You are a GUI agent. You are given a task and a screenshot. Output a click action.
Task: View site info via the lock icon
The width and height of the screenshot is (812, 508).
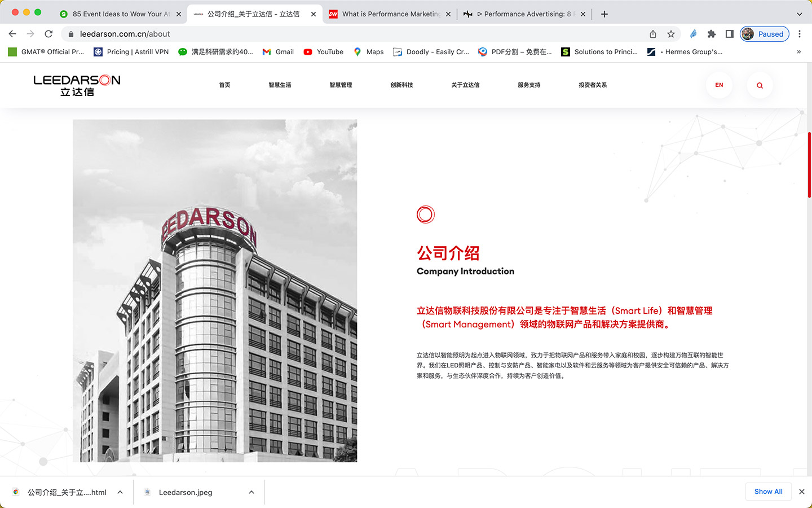(71, 34)
